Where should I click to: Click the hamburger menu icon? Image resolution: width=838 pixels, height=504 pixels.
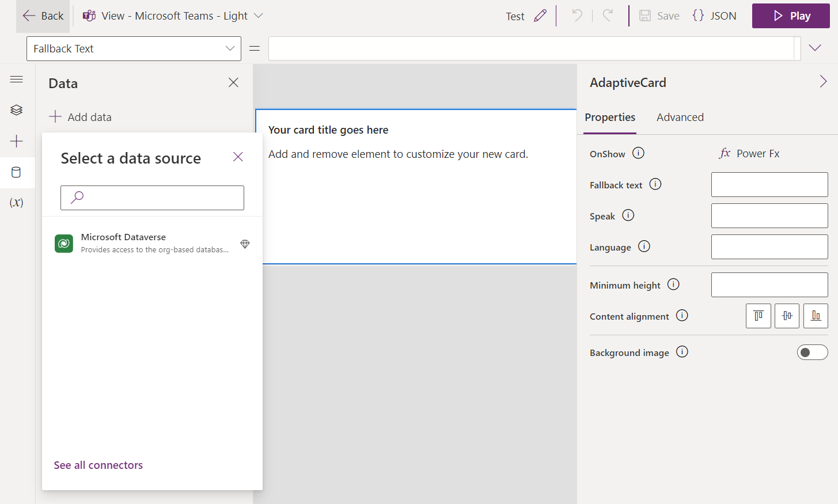(17, 79)
